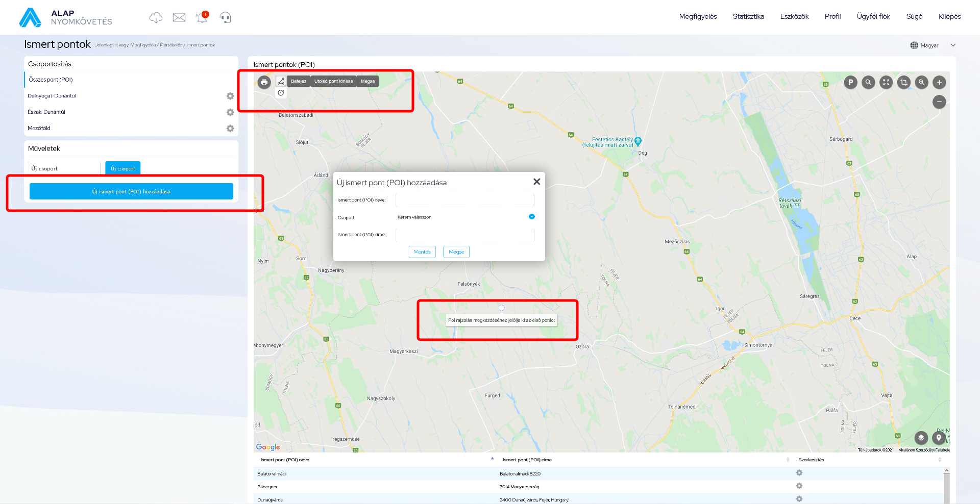
Task: Sort table by 'Ismert pont (POI) neve' column
Action: [x=285, y=460]
